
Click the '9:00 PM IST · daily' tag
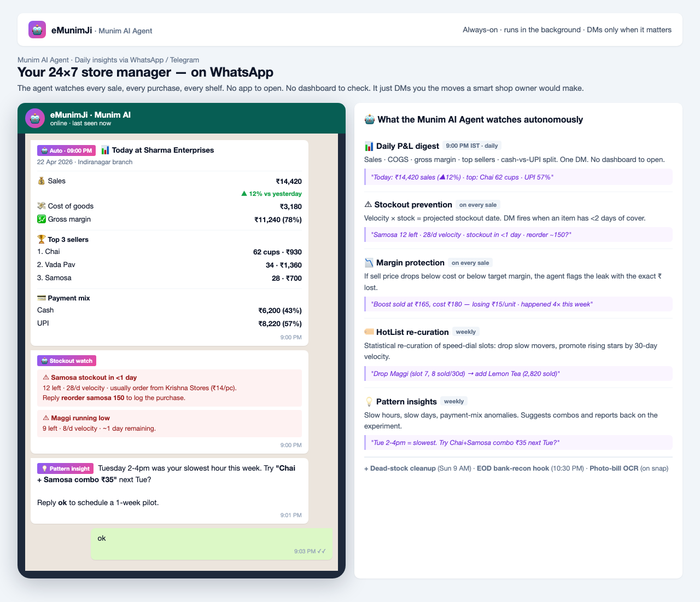[x=472, y=146]
